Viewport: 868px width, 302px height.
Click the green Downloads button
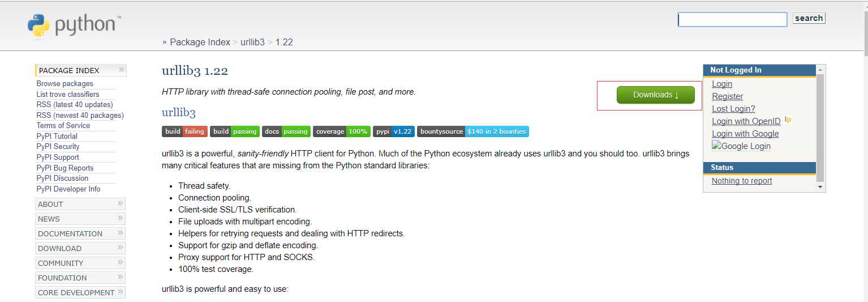pyautogui.click(x=655, y=95)
